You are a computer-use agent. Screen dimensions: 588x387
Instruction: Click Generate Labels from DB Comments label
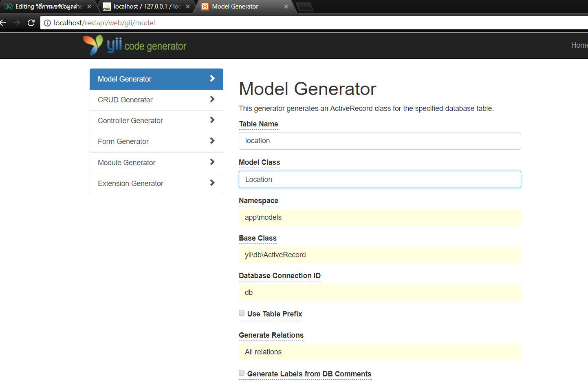coord(309,374)
